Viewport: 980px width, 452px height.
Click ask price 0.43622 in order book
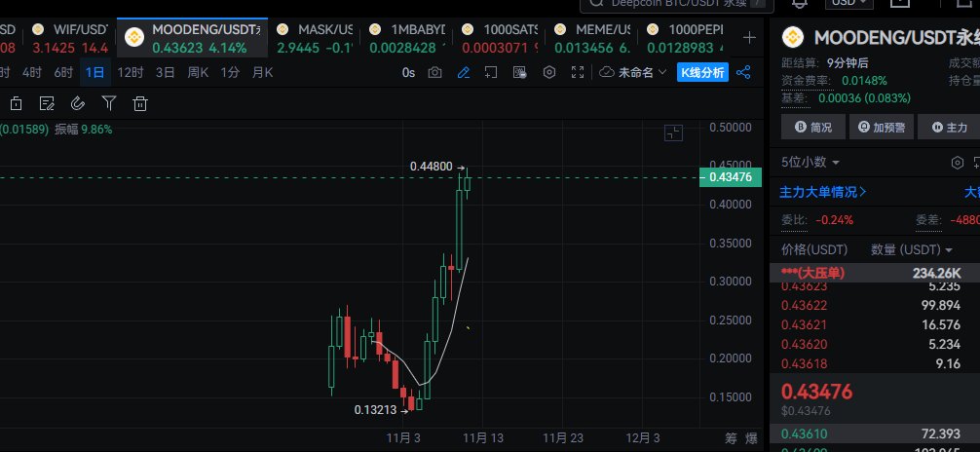[x=804, y=305]
